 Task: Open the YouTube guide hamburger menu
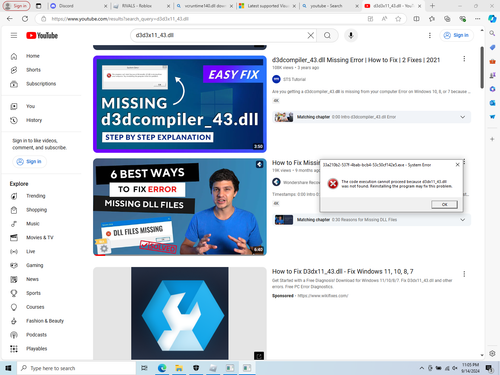pyautogui.click(x=14, y=35)
